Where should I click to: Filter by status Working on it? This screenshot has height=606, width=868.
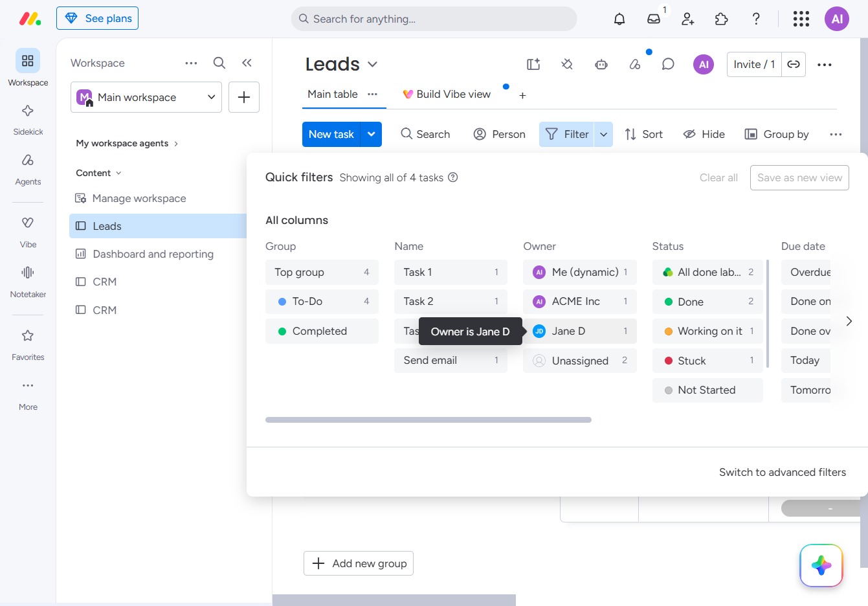(707, 331)
